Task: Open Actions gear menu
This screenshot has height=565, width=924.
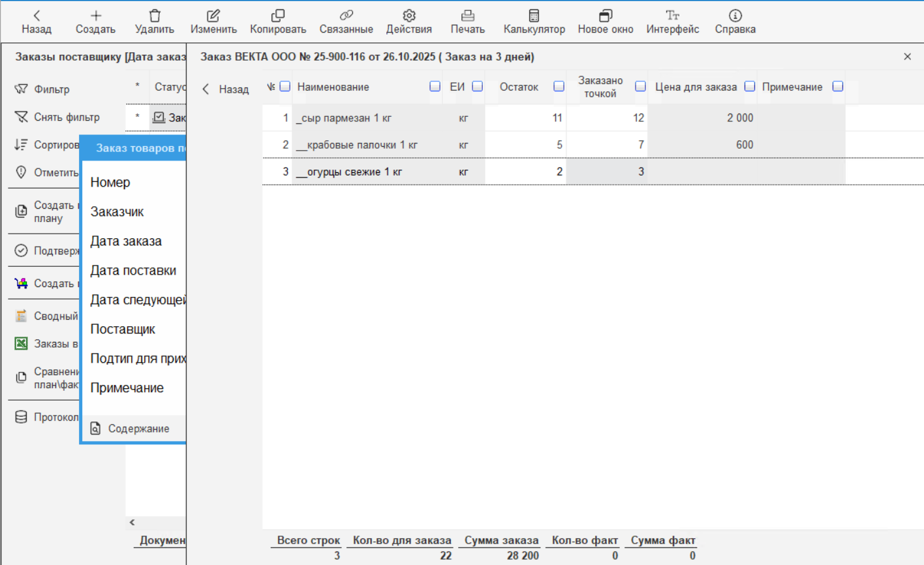Action: coord(408,16)
